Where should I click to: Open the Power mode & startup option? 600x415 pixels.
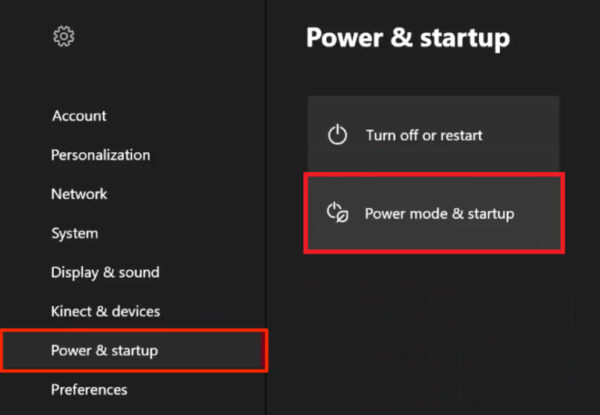(x=439, y=213)
